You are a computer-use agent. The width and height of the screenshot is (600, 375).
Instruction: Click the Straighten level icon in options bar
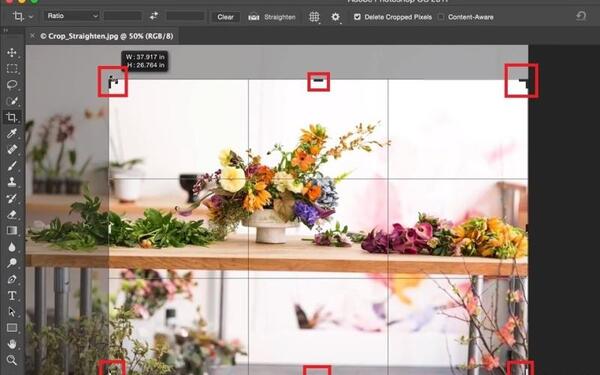[x=254, y=17]
